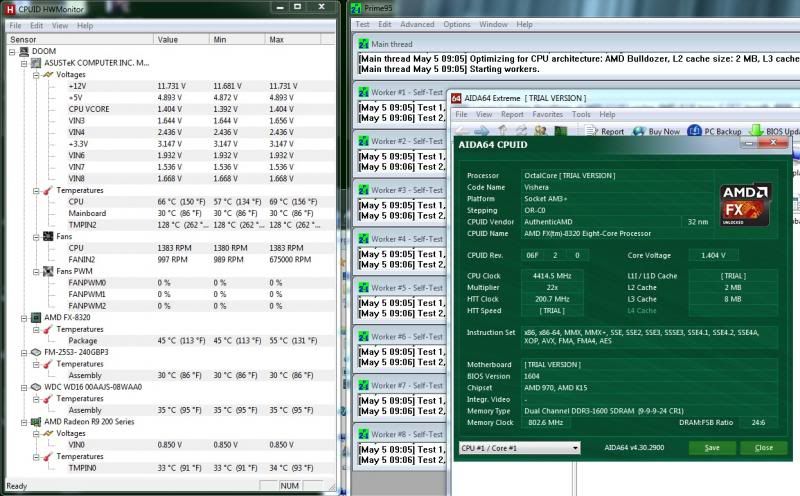Viewport: 800px width, 496px height.
Task: Click the Max column header in HWMonitor
Action: click(x=277, y=39)
